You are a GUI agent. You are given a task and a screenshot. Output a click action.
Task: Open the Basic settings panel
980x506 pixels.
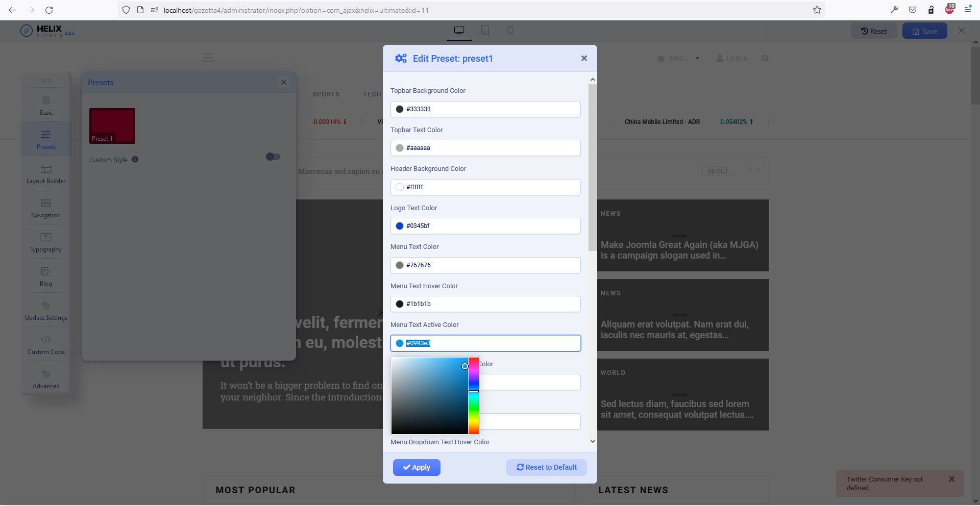46,106
